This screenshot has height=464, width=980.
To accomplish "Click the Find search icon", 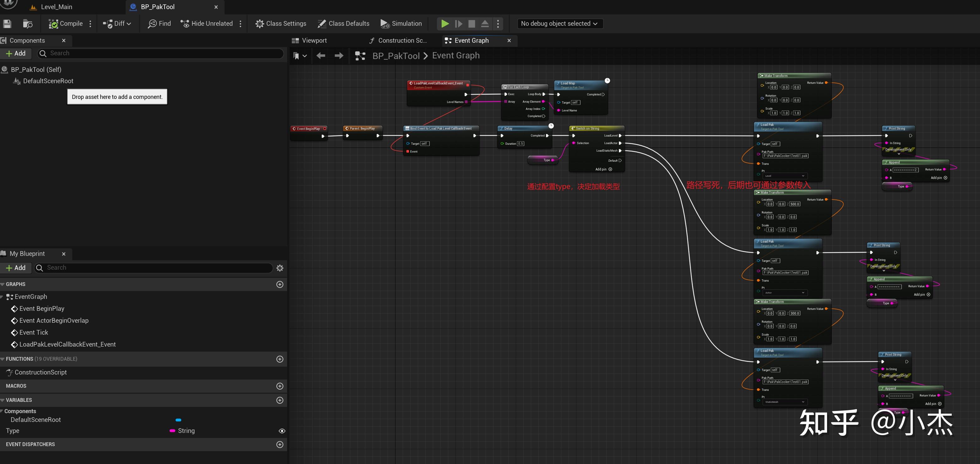I will tap(152, 24).
